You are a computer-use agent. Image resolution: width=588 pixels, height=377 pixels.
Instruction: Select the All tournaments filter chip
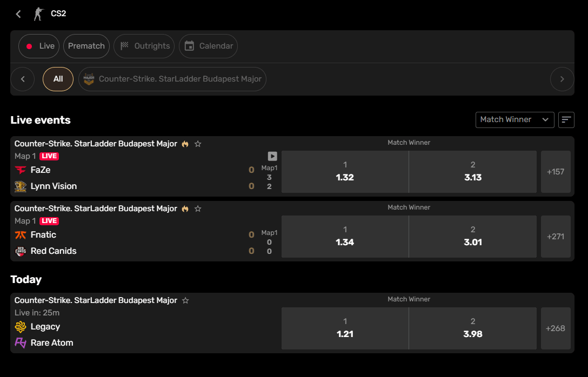[x=58, y=79]
